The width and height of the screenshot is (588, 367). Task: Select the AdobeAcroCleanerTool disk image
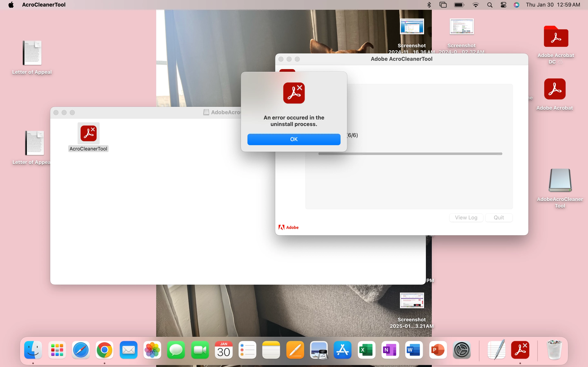560,180
